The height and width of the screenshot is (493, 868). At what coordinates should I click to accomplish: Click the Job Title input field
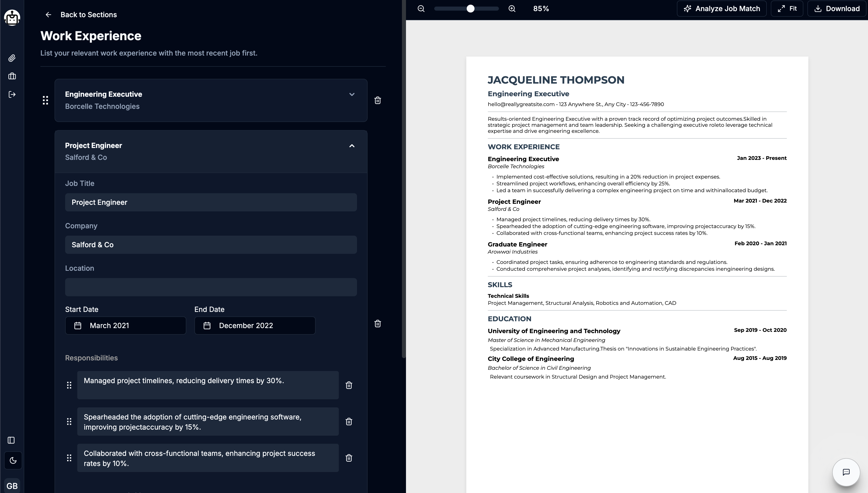click(x=211, y=202)
